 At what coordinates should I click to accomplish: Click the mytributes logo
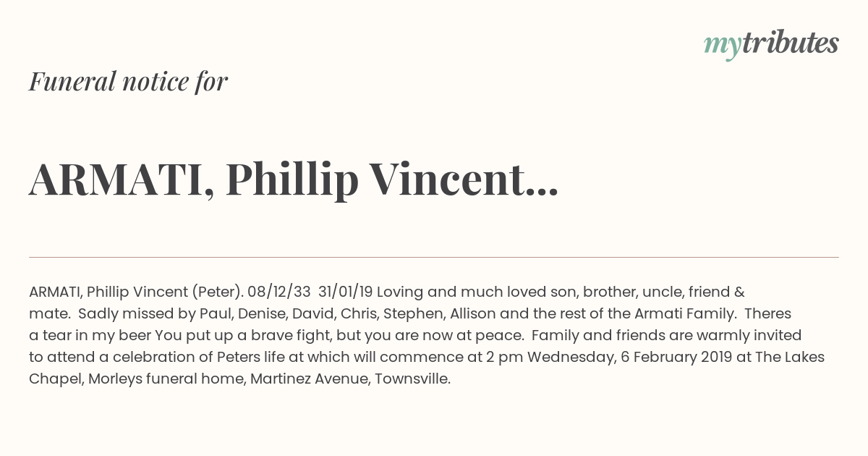point(771,45)
